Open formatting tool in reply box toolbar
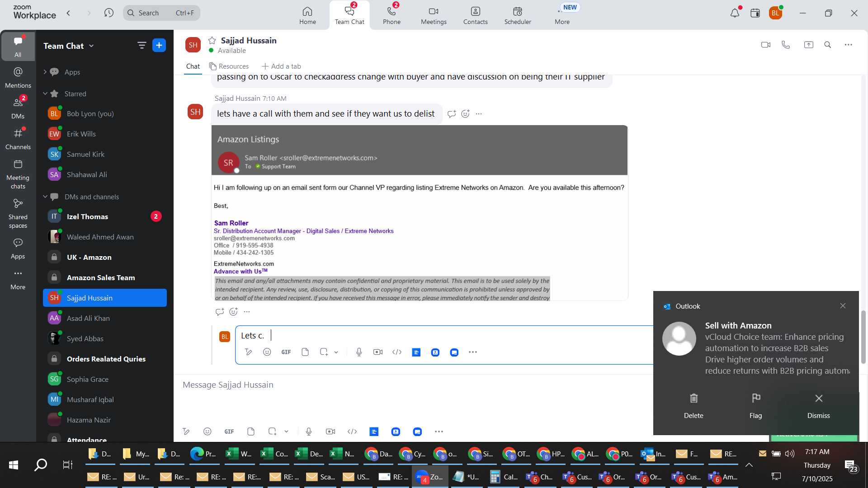The height and width of the screenshot is (488, 868). coord(248,352)
